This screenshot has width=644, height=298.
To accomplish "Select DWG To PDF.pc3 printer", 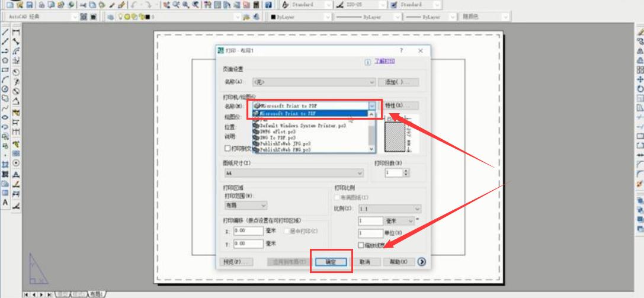I will coord(310,138).
